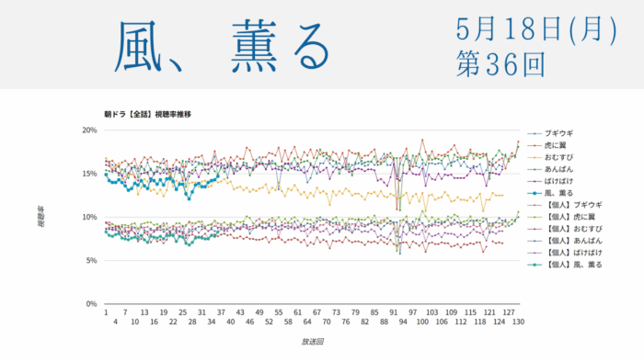Toggle the yellow おむすび household series

pos(550,157)
